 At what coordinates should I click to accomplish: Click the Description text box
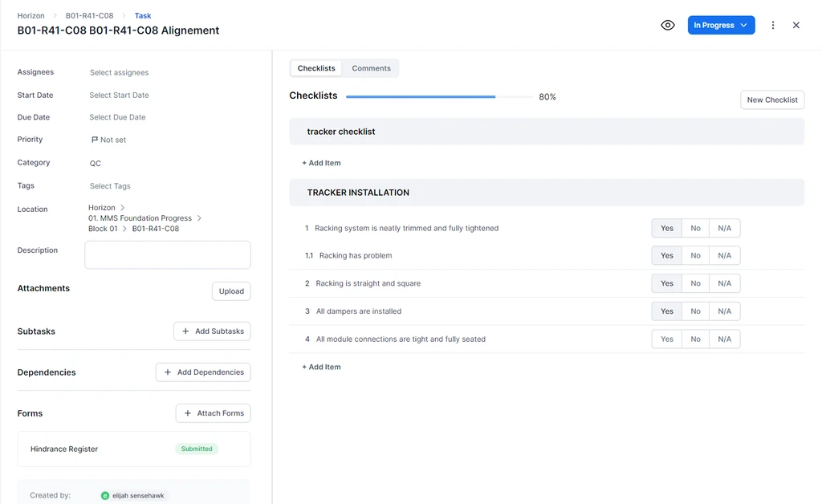click(168, 255)
